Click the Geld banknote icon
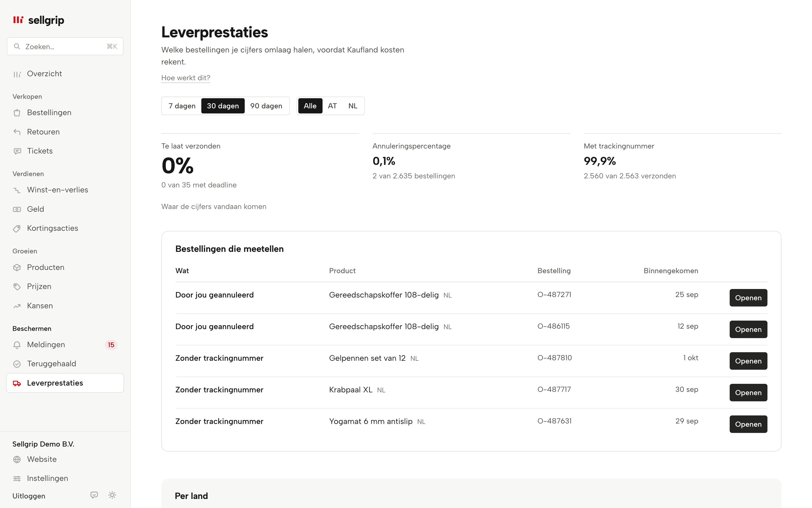The image size is (812, 508). coord(17,209)
